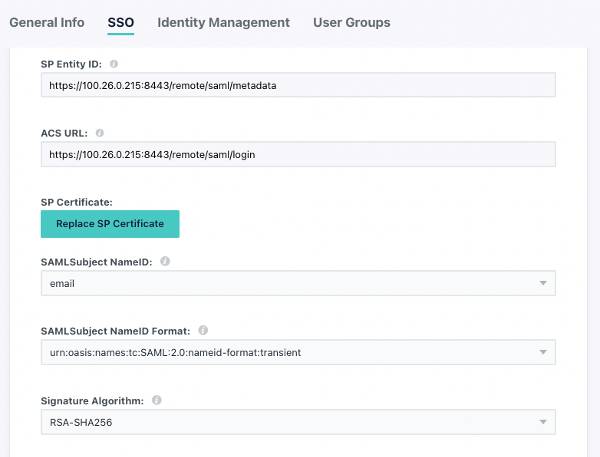This screenshot has height=457, width=600.
Task: Click the info icon next to ACS URL
Action: (99, 132)
